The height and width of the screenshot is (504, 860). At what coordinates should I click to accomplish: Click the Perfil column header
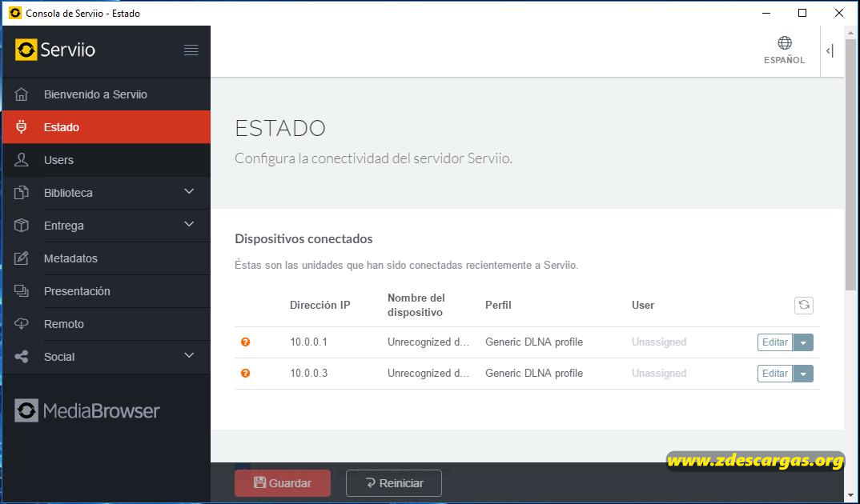click(x=498, y=305)
